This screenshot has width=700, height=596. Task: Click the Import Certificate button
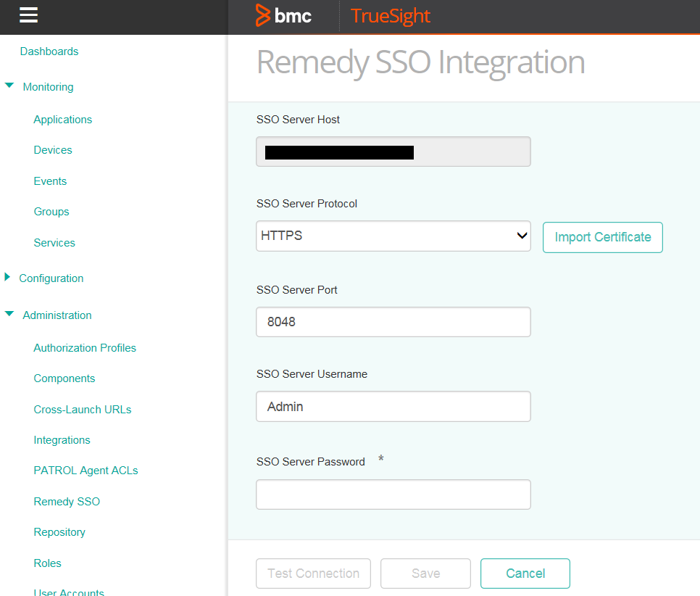point(602,237)
